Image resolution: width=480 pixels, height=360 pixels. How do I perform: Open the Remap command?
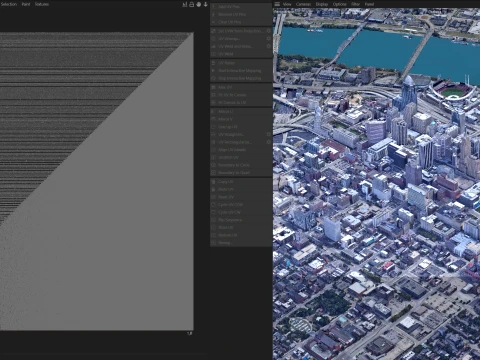pyautogui.click(x=241, y=243)
